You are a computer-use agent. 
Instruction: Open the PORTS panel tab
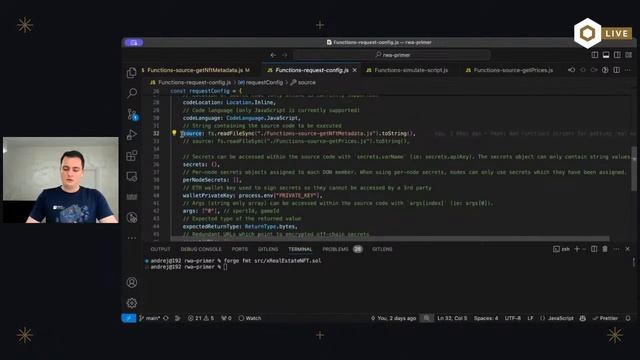pyautogui.click(x=240, y=249)
